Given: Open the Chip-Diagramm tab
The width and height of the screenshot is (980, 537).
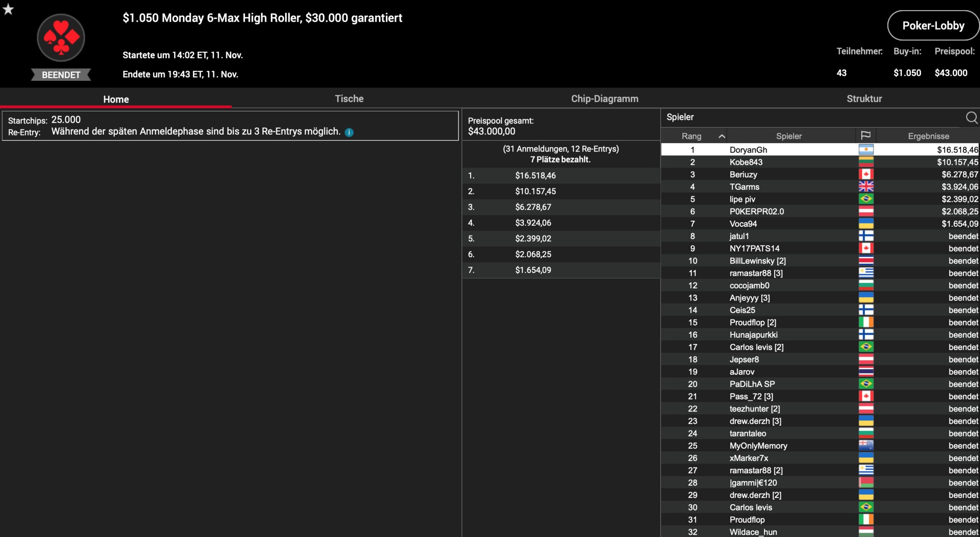Looking at the screenshot, I should pyautogui.click(x=604, y=99).
